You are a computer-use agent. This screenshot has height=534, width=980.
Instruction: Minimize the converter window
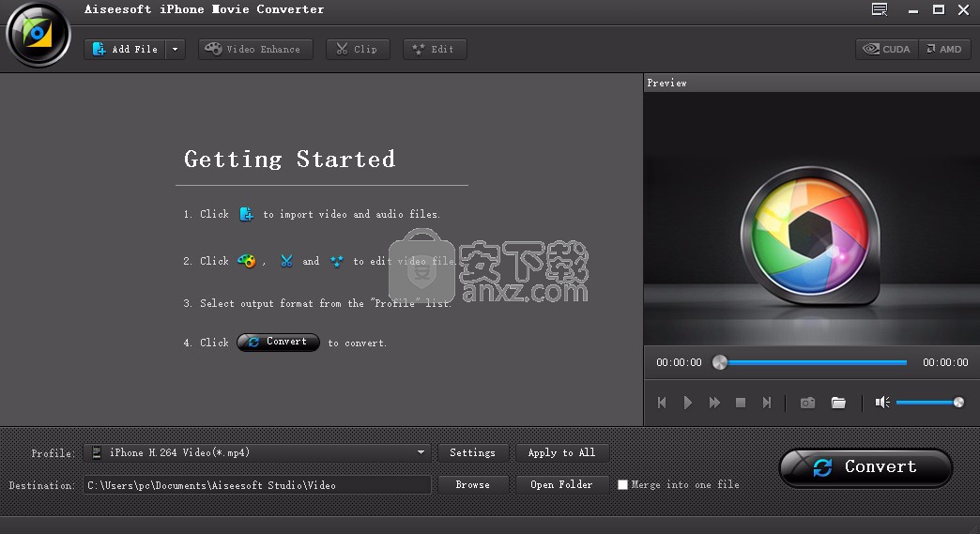[x=913, y=10]
